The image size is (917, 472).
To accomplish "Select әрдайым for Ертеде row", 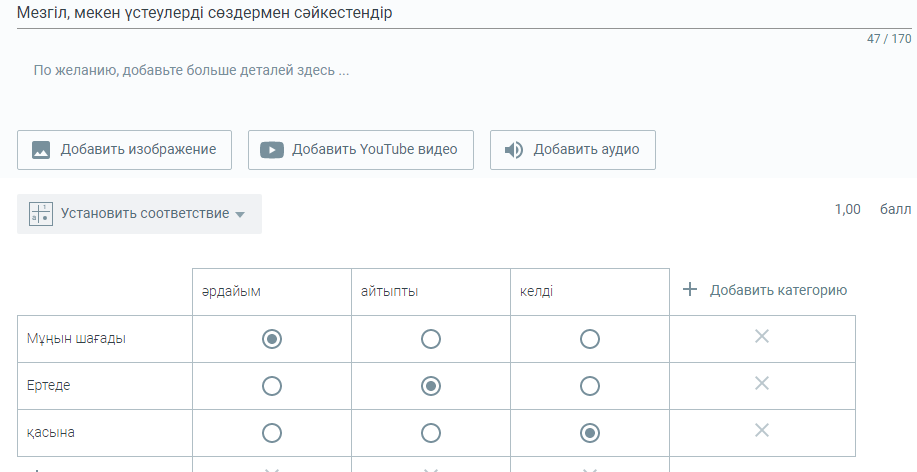I will (271, 386).
